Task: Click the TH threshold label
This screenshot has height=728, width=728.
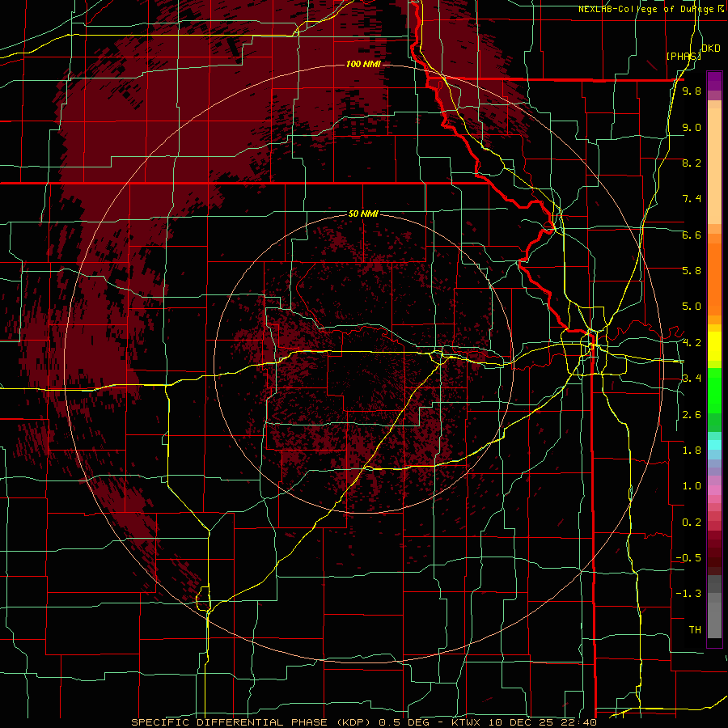Action: point(695,630)
